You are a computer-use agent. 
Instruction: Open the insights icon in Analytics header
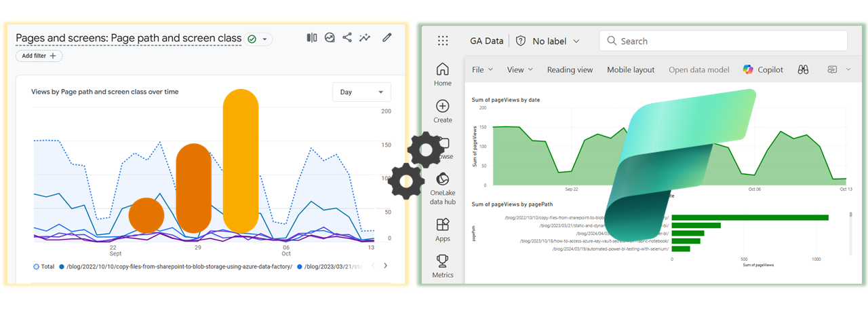(330, 38)
